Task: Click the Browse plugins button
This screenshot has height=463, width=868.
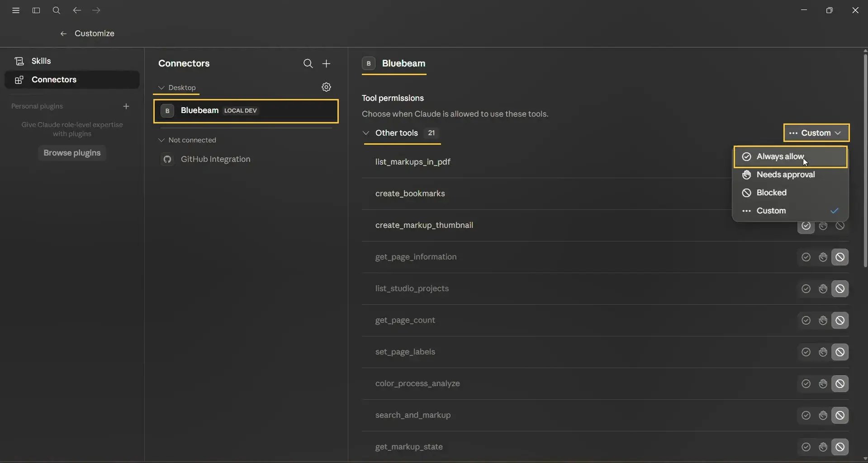Action: (72, 153)
